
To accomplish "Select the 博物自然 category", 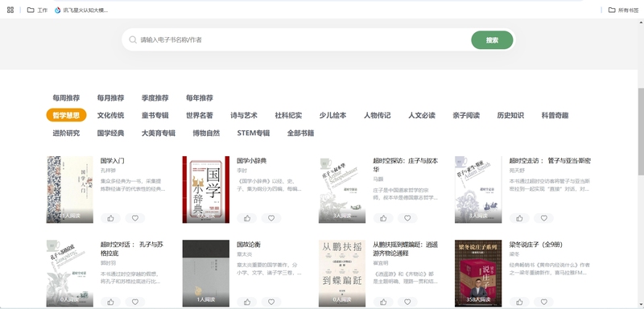I will tap(206, 133).
